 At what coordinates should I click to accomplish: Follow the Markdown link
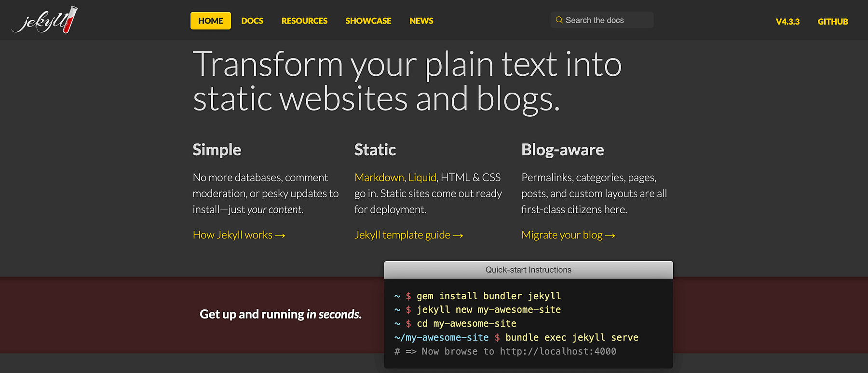click(x=379, y=178)
